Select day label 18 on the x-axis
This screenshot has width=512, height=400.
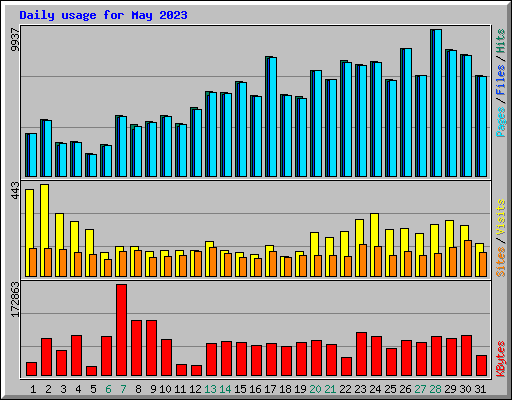click(285, 389)
